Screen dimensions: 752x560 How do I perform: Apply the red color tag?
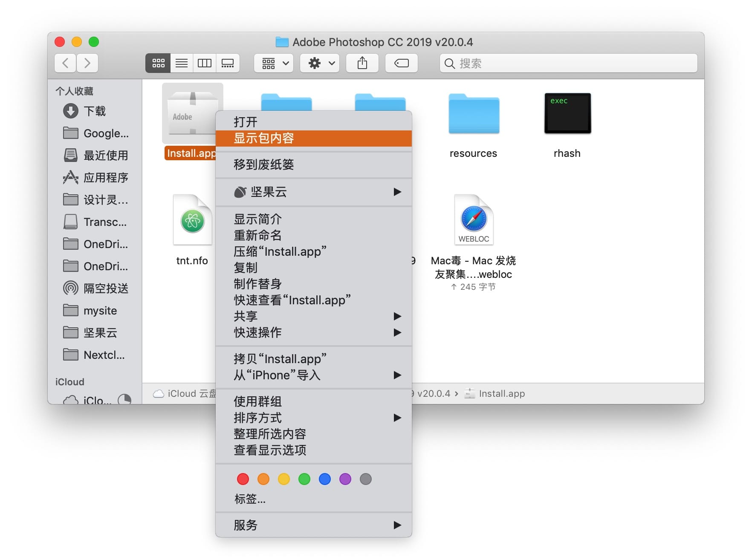pyautogui.click(x=243, y=479)
